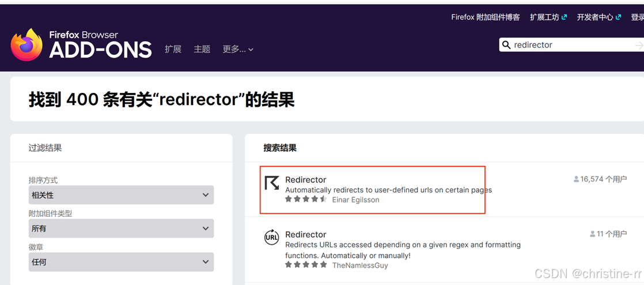Click star rating of TheNamlessGuy's Redirector
Viewport: 644px width, 285px height.
click(306, 264)
